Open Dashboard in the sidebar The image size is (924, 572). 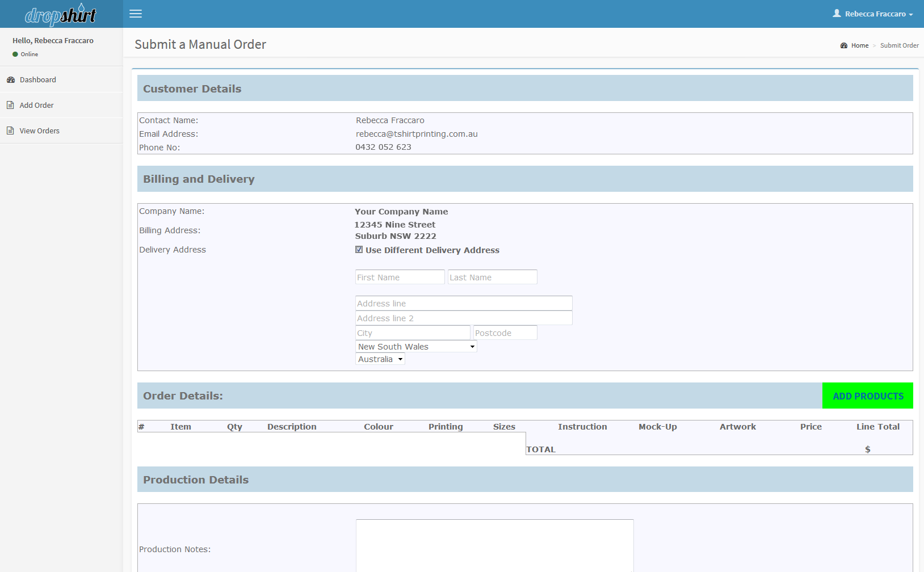click(61, 79)
